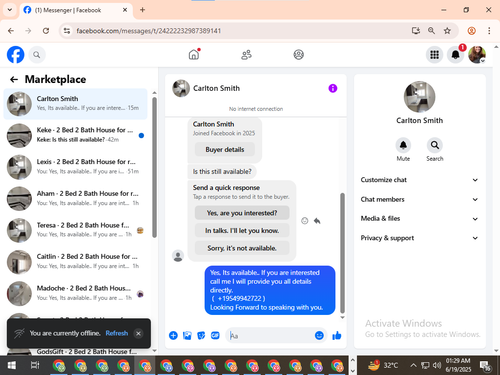Open the Friends icon in the top nav

click(246, 55)
